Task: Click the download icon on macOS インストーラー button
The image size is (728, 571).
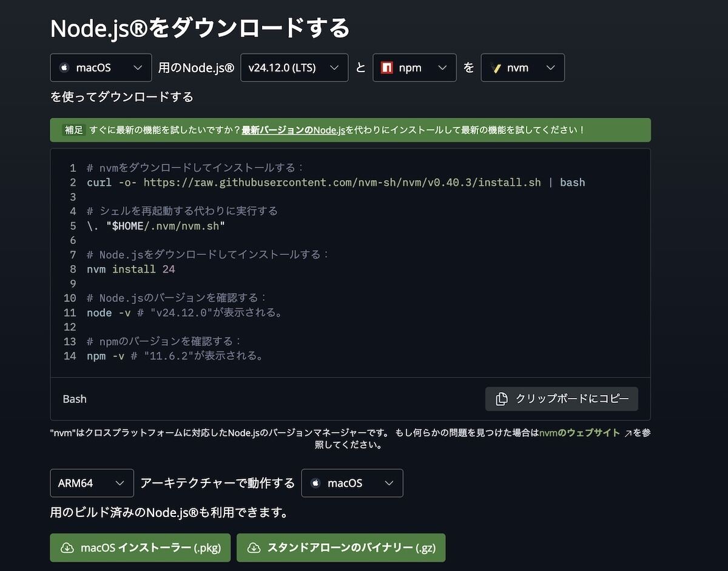Action: coord(67,547)
